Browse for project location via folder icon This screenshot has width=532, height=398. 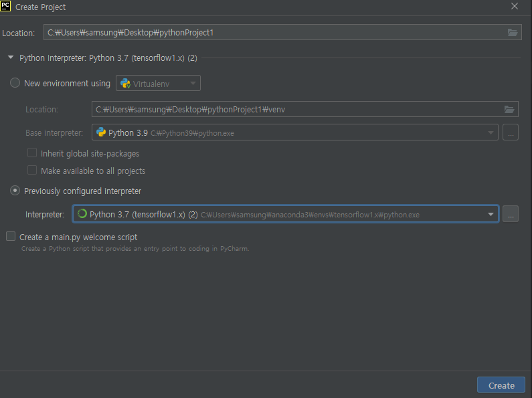512,33
